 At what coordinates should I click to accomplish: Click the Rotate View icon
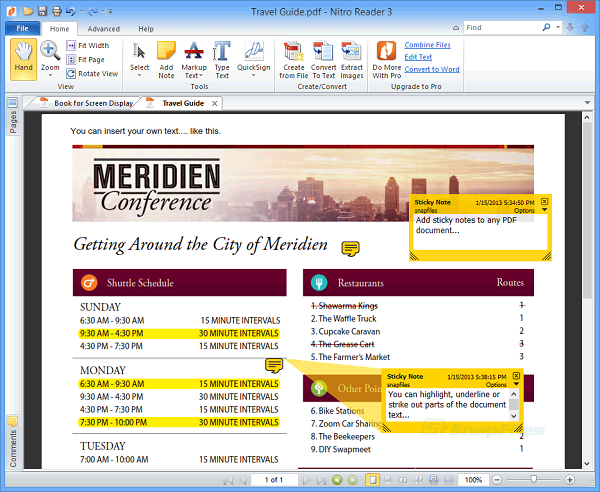(70, 74)
